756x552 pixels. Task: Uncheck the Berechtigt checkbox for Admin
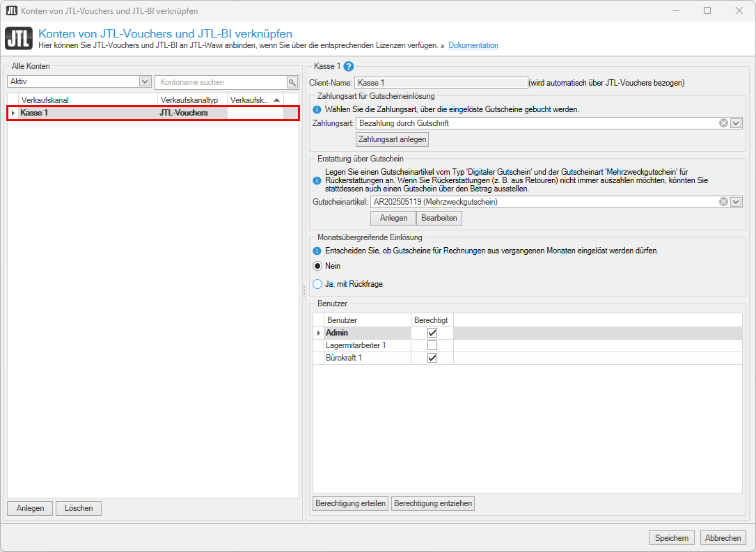pyautogui.click(x=432, y=333)
